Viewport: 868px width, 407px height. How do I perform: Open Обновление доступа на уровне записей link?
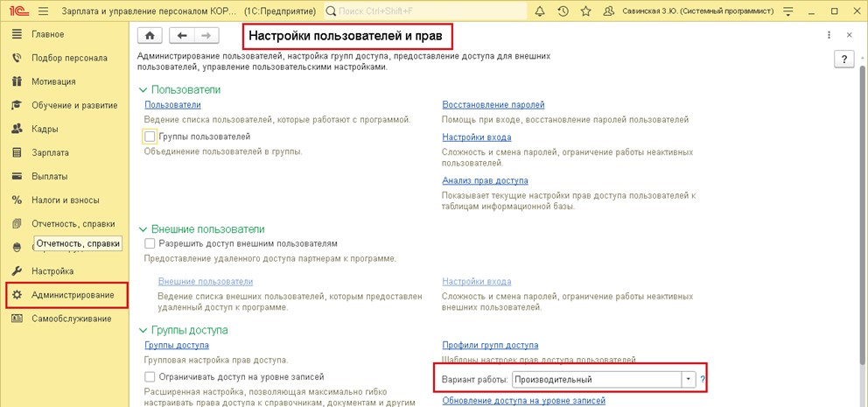[523, 400]
